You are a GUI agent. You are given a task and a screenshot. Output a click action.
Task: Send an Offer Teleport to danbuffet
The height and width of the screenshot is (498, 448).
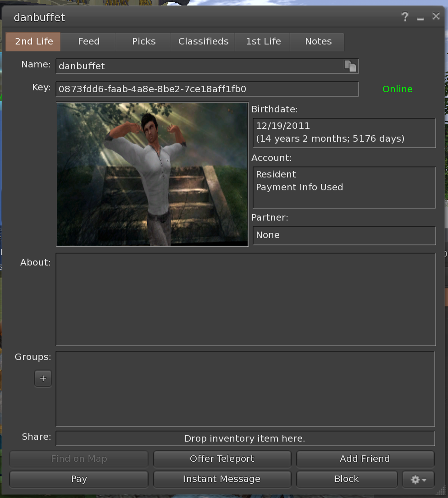222,459
